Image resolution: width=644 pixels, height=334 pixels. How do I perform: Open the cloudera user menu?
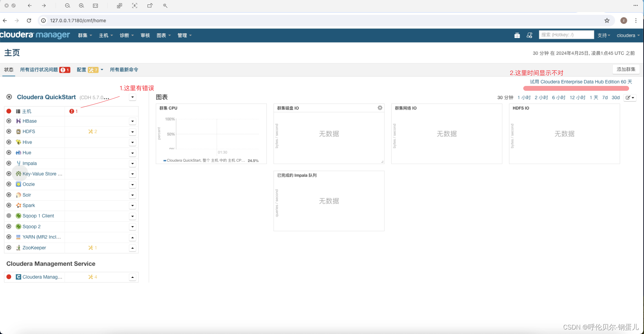click(628, 35)
